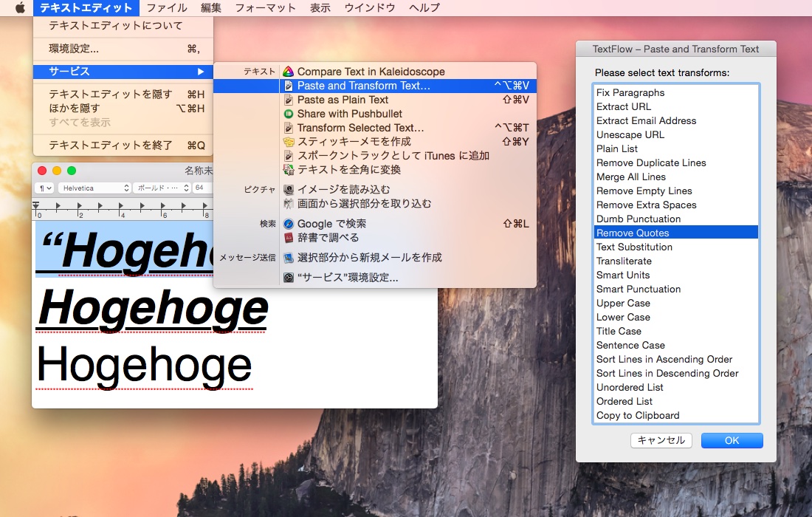Click the Kaleidoscope icon beside Compare Text

pos(289,72)
